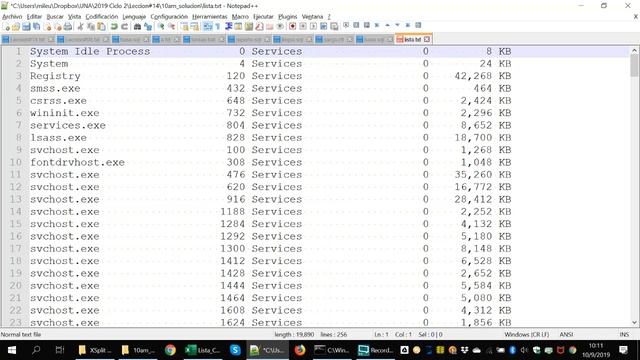Viewport: 640px width, 360px height.
Task: Click the Replace toolbar icon
Action: pyautogui.click(x=148, y=27)
